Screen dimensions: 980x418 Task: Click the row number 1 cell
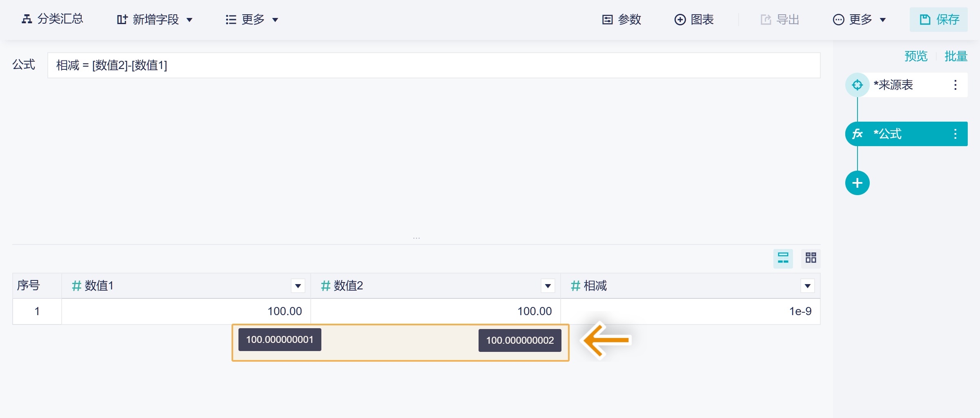pos(37,311)
